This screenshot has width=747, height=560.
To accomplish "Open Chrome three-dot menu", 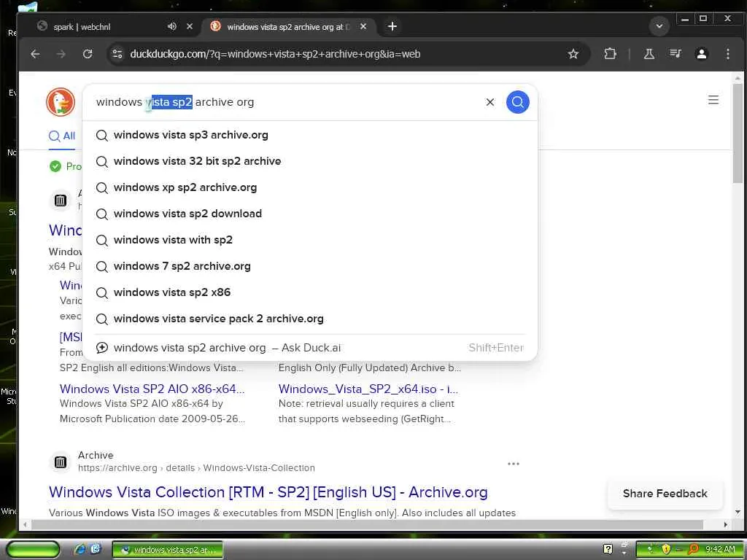I will pos(727,54).
